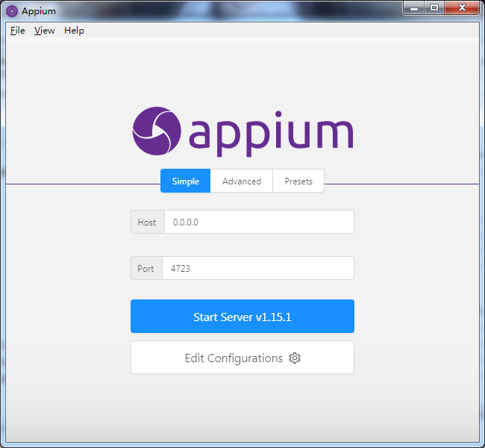Open Edit Configurations
The height and width of the screenshot is (448, 485).
tap(242, 358)
